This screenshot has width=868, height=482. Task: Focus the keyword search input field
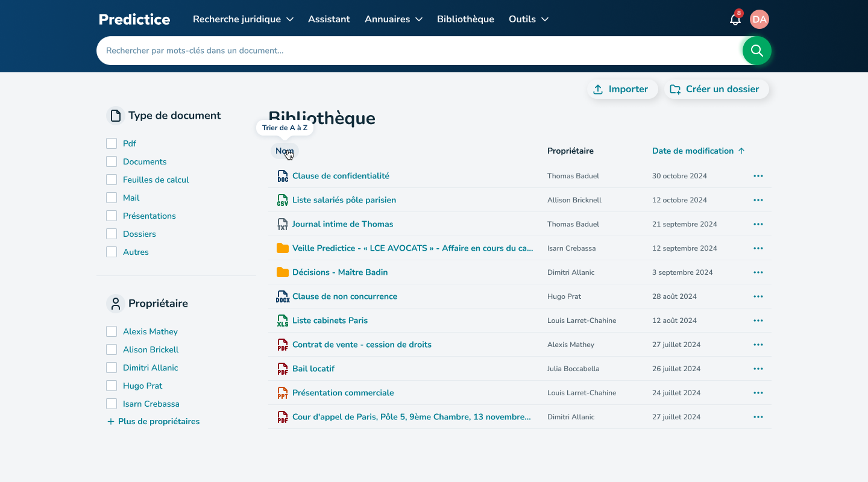click(420, 51)
